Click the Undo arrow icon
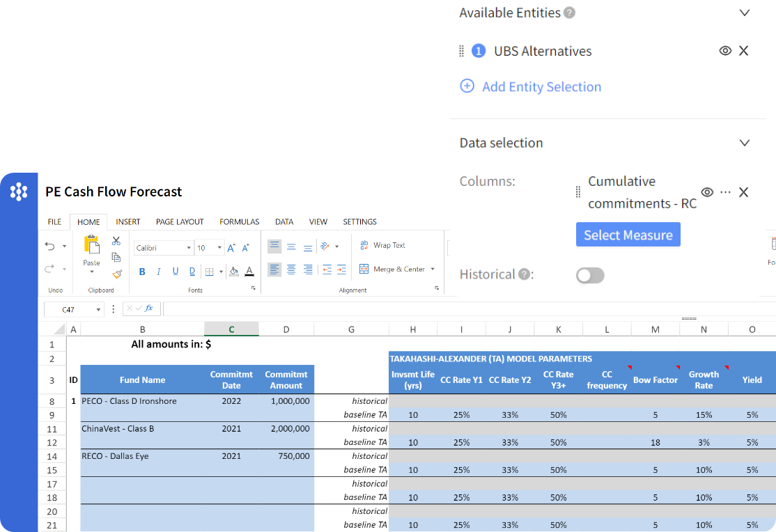The width and height of the screenshot is (776, 532). pyautogui.click(x=50, y=246)
